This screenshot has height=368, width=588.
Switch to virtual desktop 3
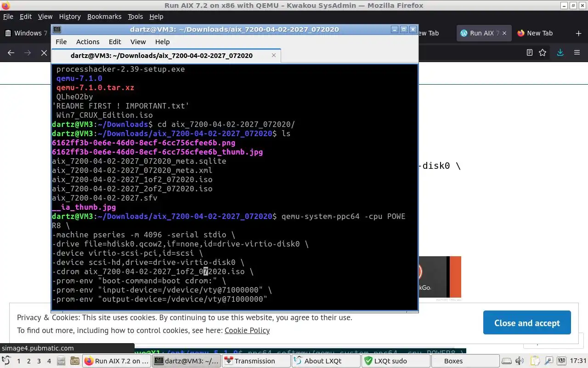tap(39, 361)
